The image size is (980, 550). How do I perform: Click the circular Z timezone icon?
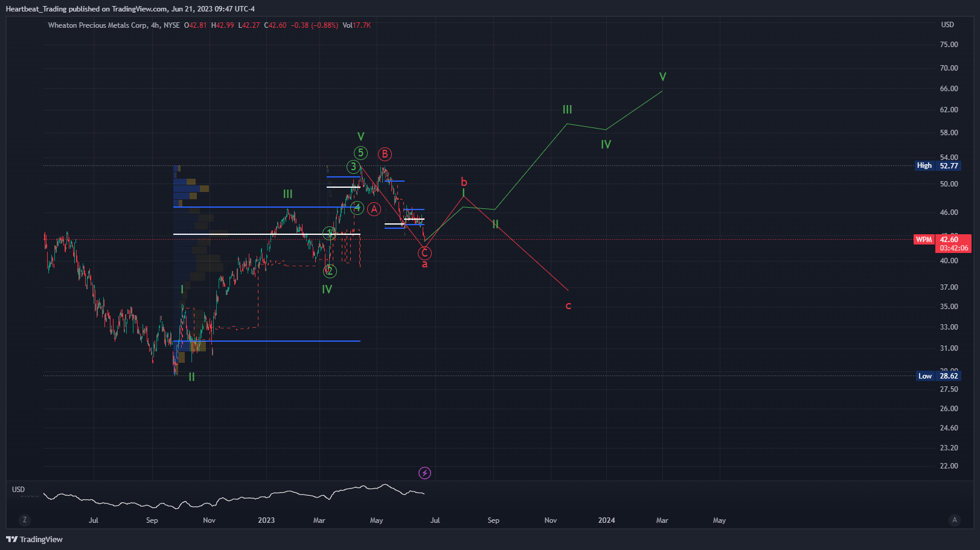[x=25, y=520]
